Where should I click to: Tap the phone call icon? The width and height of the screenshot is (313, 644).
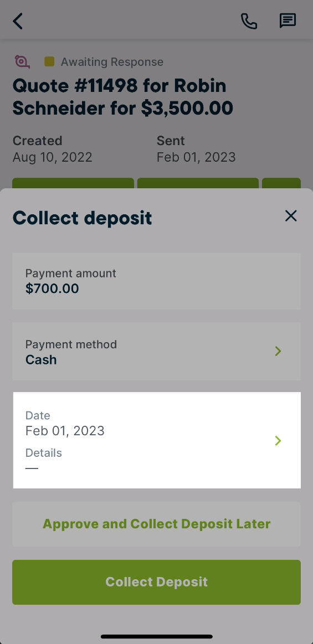click(249, 21)
